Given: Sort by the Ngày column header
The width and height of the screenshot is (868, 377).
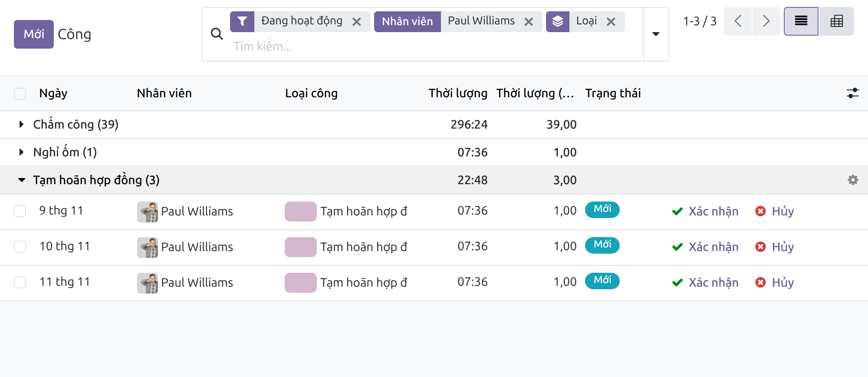Looking at the screenshot, I should click(x=53, y=93).
